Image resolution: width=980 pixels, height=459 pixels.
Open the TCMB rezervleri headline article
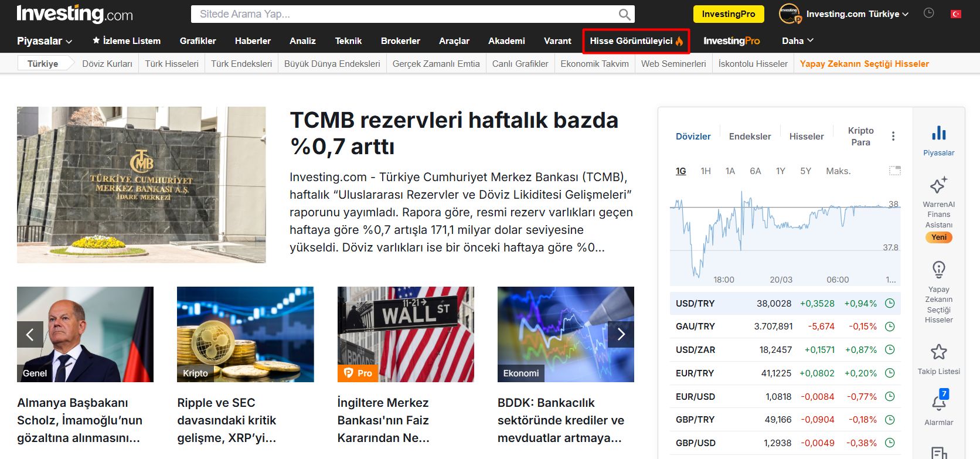pyautogui.click(x=454, y=133)
